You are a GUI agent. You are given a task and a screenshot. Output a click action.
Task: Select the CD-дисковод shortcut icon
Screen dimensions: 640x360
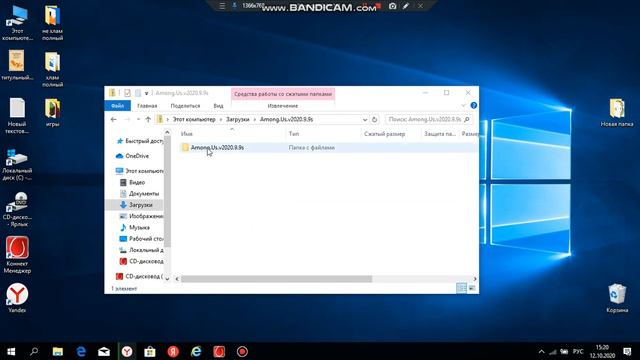tap(17, 210)
